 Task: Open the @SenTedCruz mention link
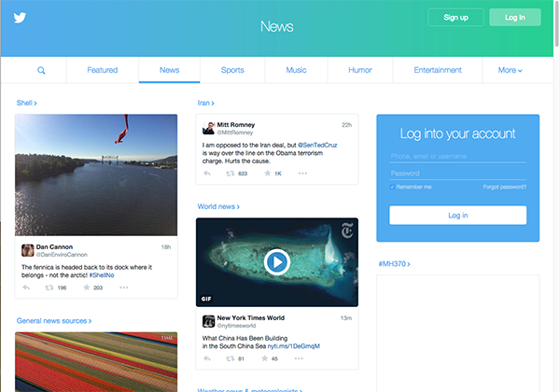click(317, 145)
